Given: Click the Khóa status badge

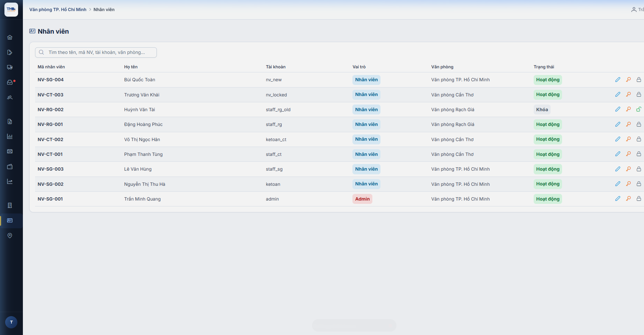Looking at the screenshot, I should click(542, 110).
